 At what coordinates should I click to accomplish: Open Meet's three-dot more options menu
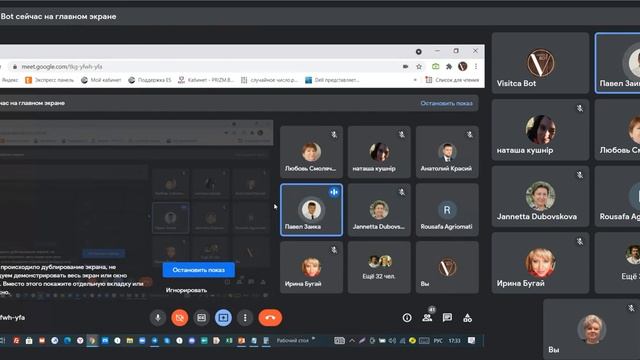[245, 318]
